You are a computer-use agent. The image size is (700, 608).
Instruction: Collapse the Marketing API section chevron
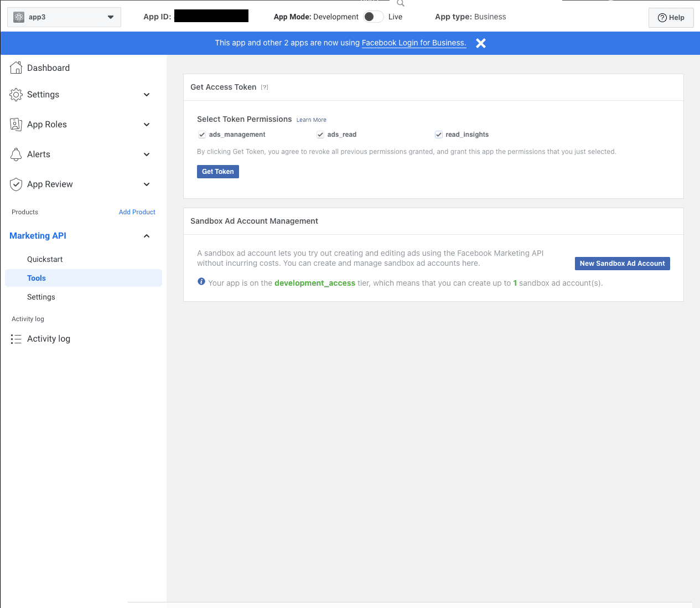[147, 236]
